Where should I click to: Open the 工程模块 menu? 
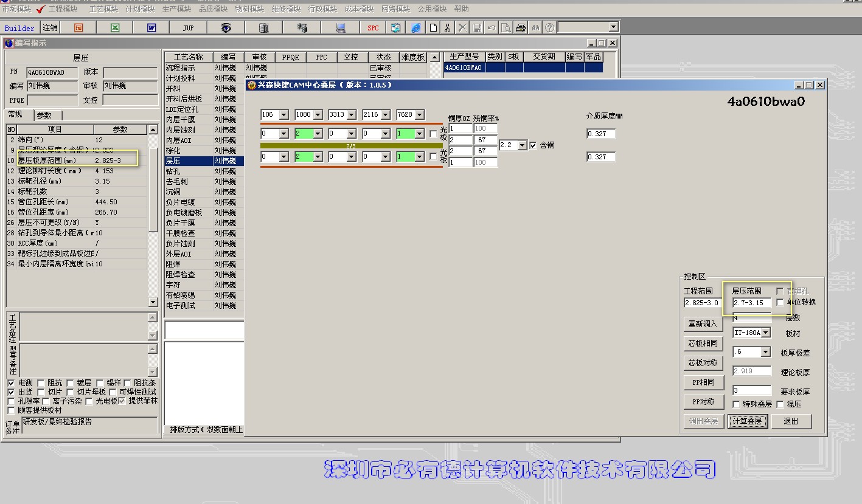(x=63, y=9)
